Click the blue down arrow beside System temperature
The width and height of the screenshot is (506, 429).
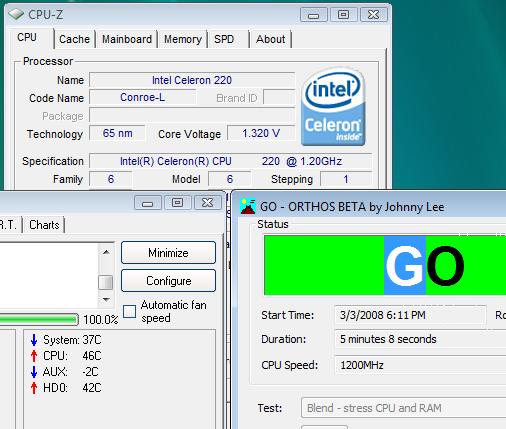click(34, 340)
